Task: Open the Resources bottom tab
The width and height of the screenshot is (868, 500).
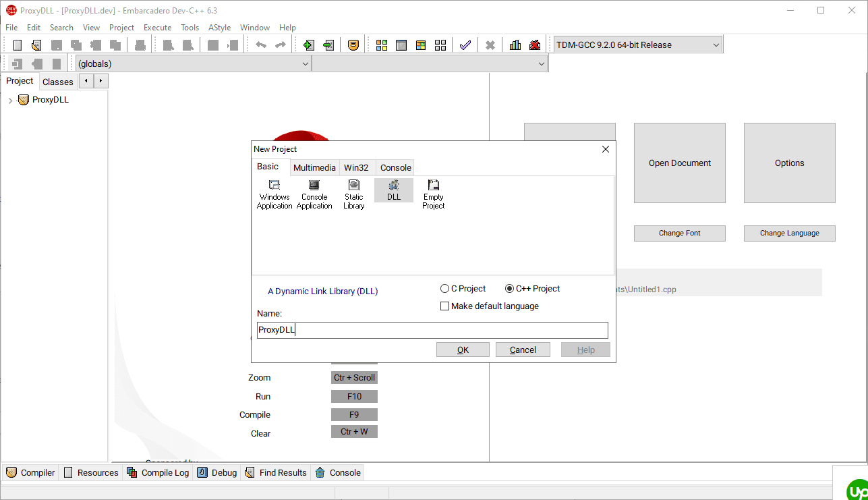Action: coord(91,473)
